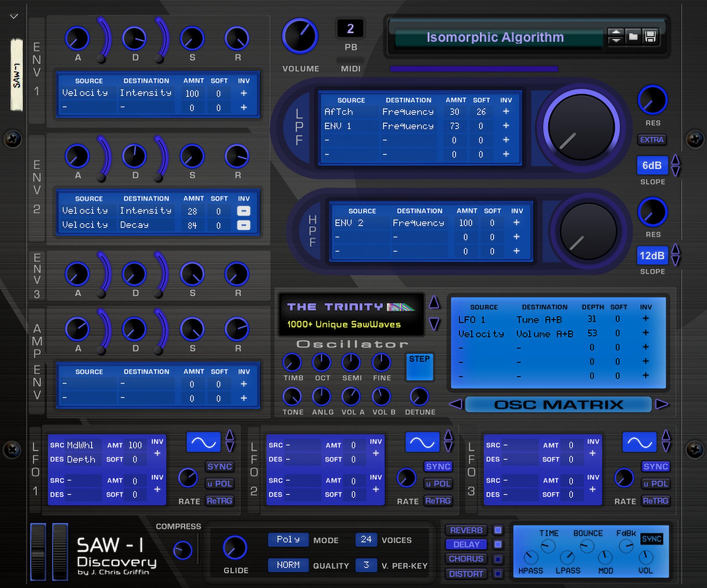The width and height of the screenshot is (707, 588).
Task: Select LFO 1 sine waveform icon
Action: click(203, 442)
